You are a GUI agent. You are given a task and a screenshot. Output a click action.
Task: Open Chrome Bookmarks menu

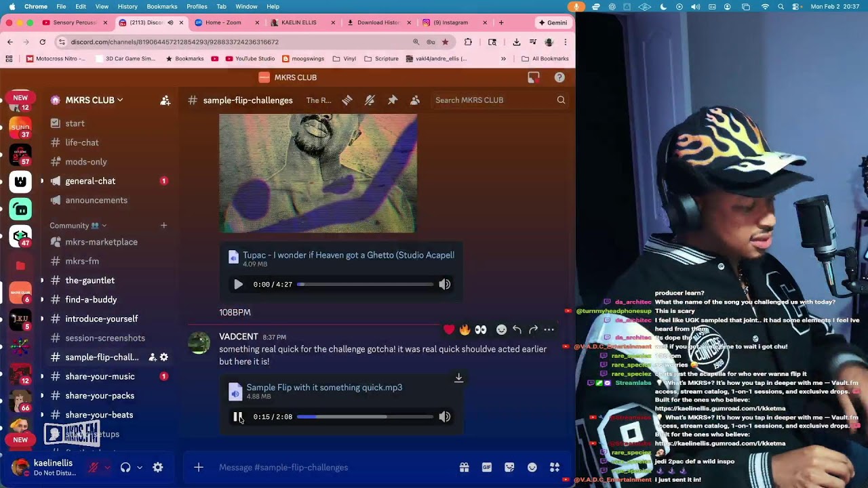tap(162, 7)
